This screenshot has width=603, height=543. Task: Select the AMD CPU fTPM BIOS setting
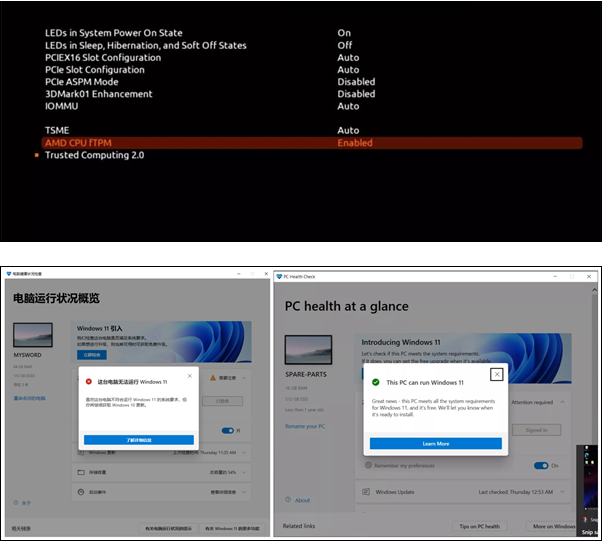tap(311, 143)
